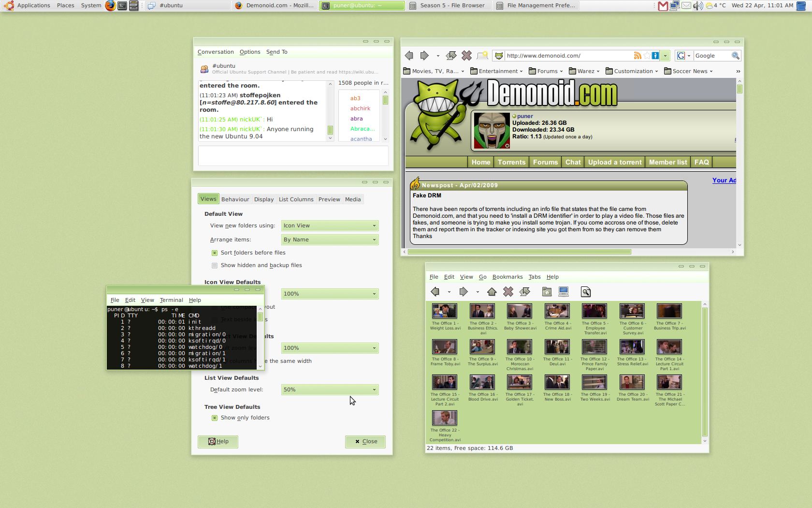The width and height of the screenshot is (812, 508).
Task: Open the Send To menu in chat window
Action: coord(277,52)
